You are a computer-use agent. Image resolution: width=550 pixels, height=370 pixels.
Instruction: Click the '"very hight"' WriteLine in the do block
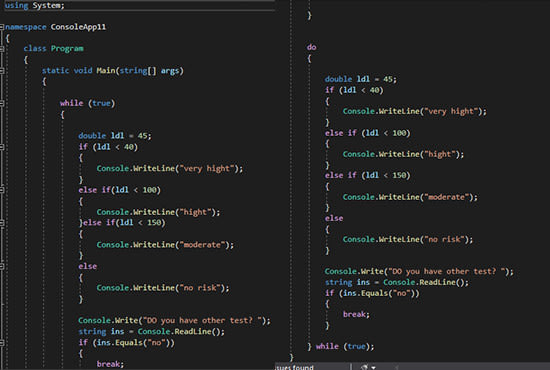(x=415, y=112)
